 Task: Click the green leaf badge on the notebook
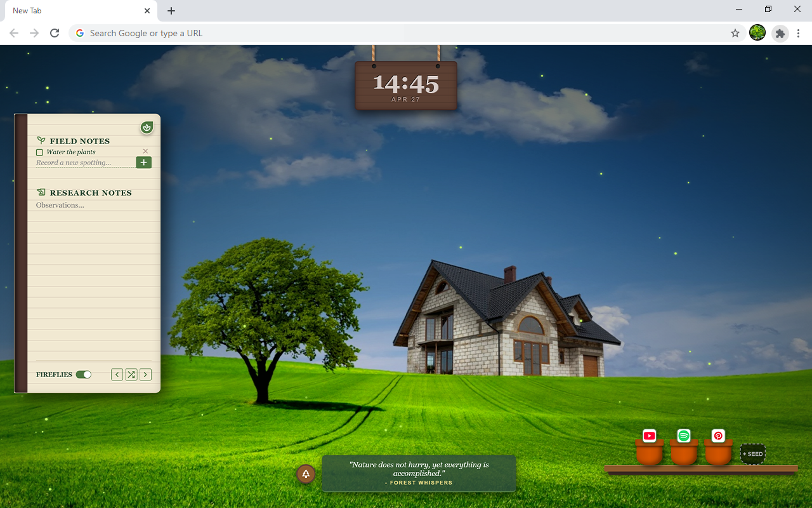click(147, 128)
